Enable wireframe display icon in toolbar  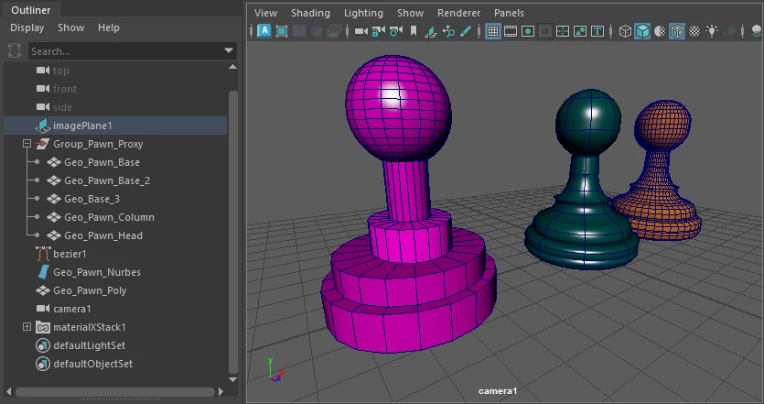625,31
